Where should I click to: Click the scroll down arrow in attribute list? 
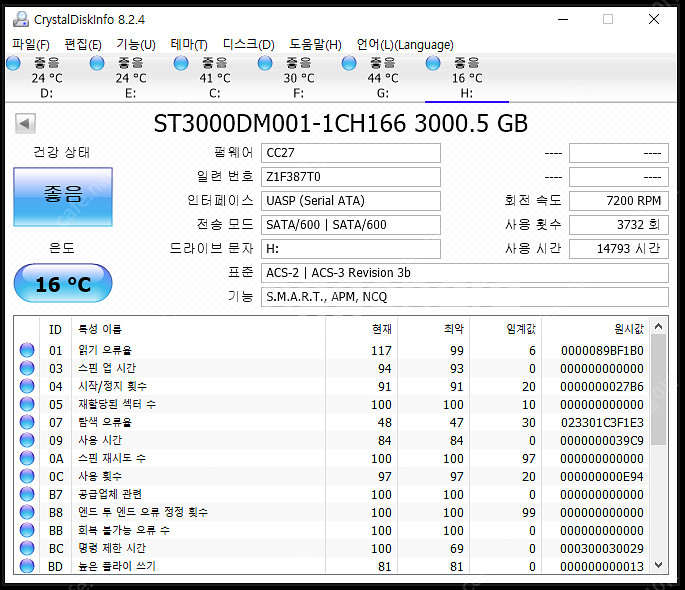(659, 565)
